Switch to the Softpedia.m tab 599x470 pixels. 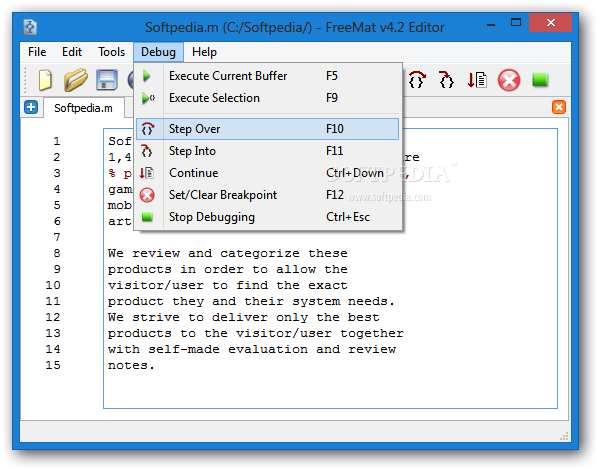click(84, 108)
